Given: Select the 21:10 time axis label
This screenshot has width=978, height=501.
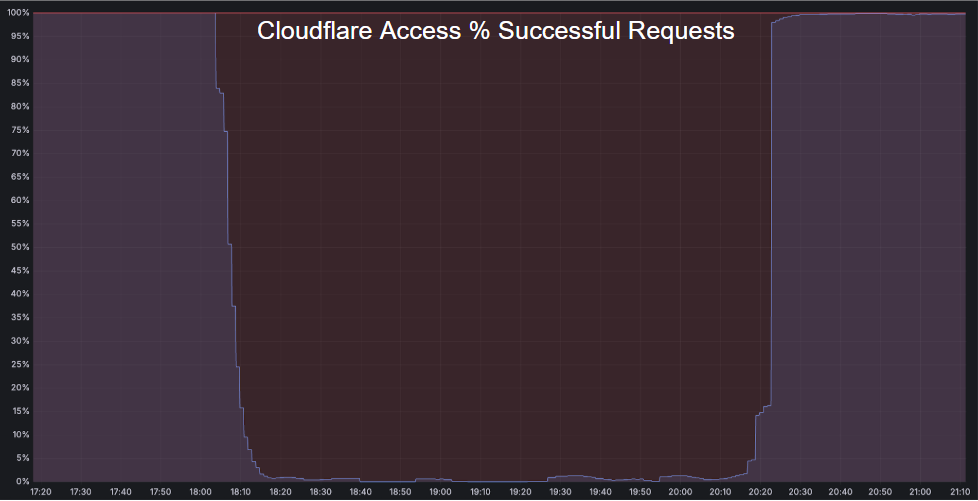Looking at the screenshot, I should [x=960, y=492].
